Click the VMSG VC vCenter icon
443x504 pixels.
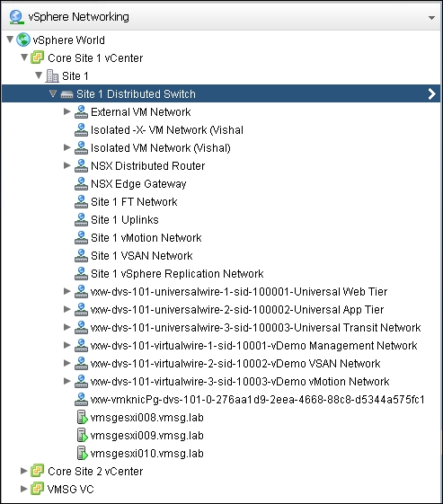38,489
